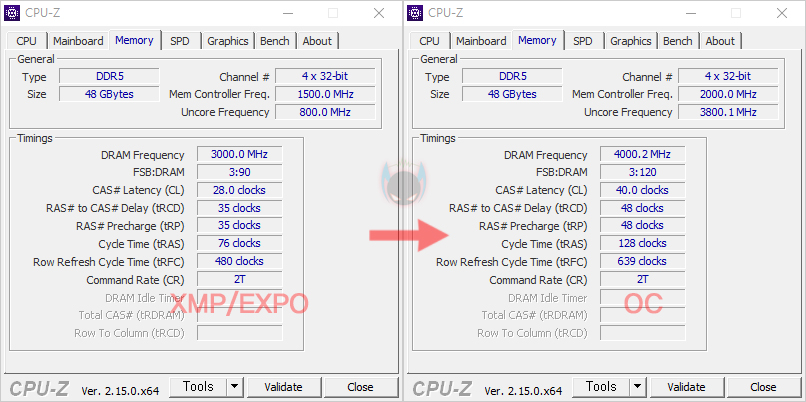The width and height of the screenshot is (806, 402).
Task: Minimize the right CPU-Z window
Action: click(690, 13)
